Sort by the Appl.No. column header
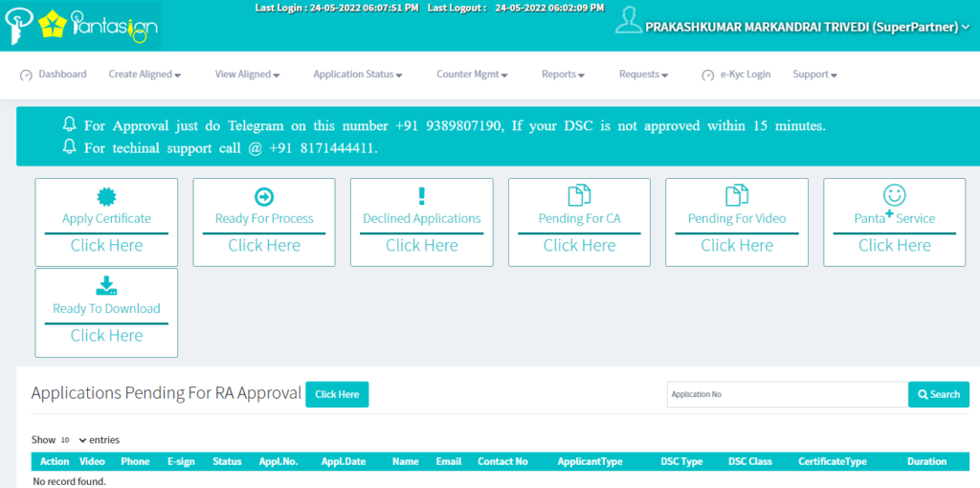This screenshot has height=488, width=980. [x=278, y=462]
